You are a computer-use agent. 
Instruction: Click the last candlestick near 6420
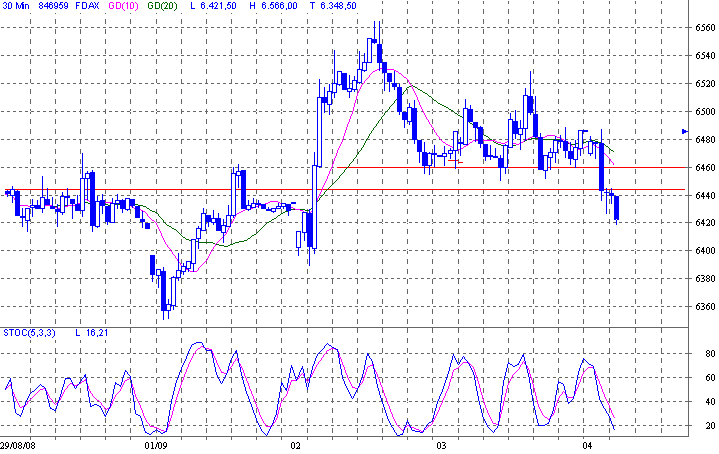pos(617,209)
